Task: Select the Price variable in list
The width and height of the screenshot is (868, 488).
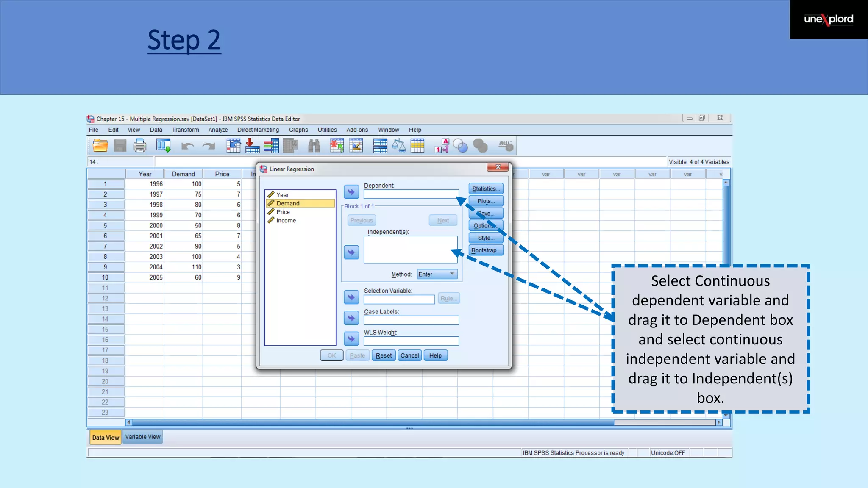Action: (283, 212)
